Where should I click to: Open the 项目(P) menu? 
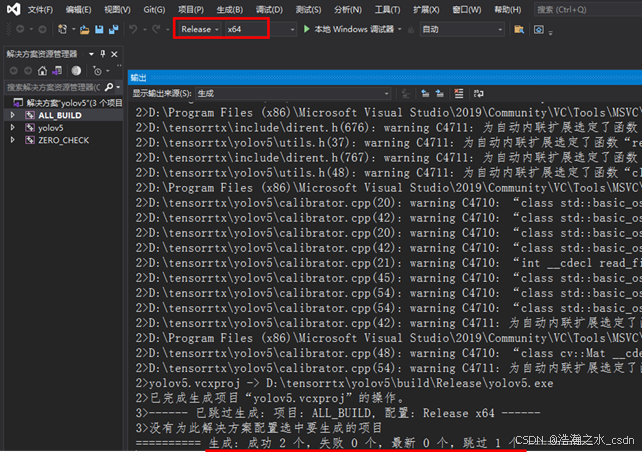click(x=191, y=9)
